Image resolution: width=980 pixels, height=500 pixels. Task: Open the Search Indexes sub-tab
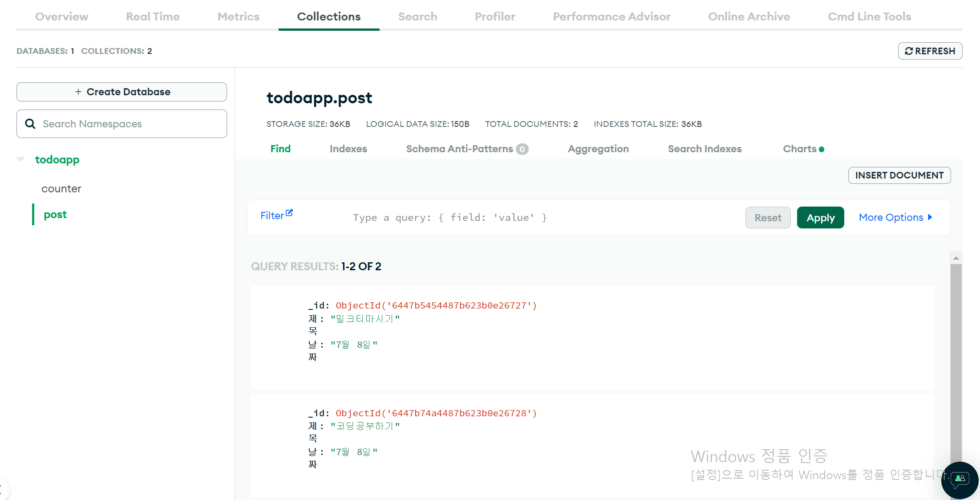[705, 149]
